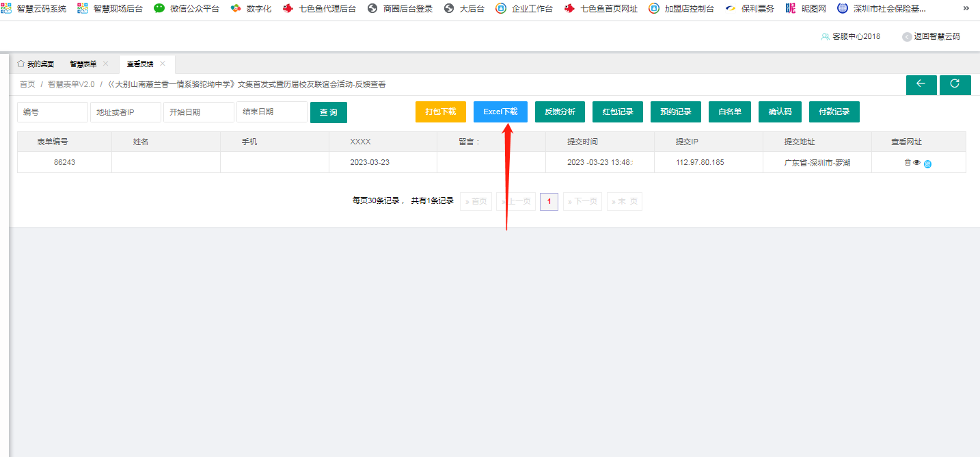Click the green refresh icon button
This screenshot has width=980, height=457.
(955, 85)
